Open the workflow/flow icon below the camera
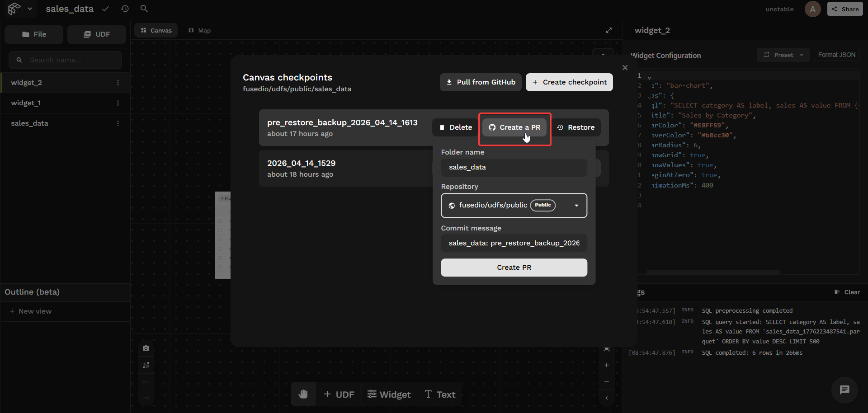Image resolution: width=868 pixels, height=413 pixels. (146, 365)
